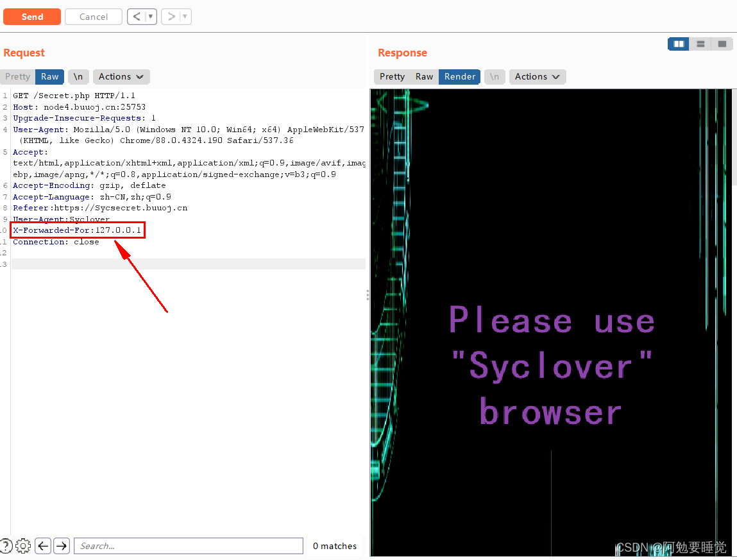Open the Request Actions dropdown
The width and height of the screenshot is (737, 560).
click(x=121, y=76)
